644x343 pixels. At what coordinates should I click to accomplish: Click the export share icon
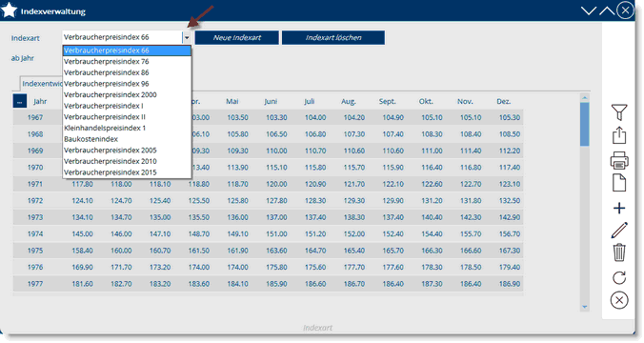(619, 135)
